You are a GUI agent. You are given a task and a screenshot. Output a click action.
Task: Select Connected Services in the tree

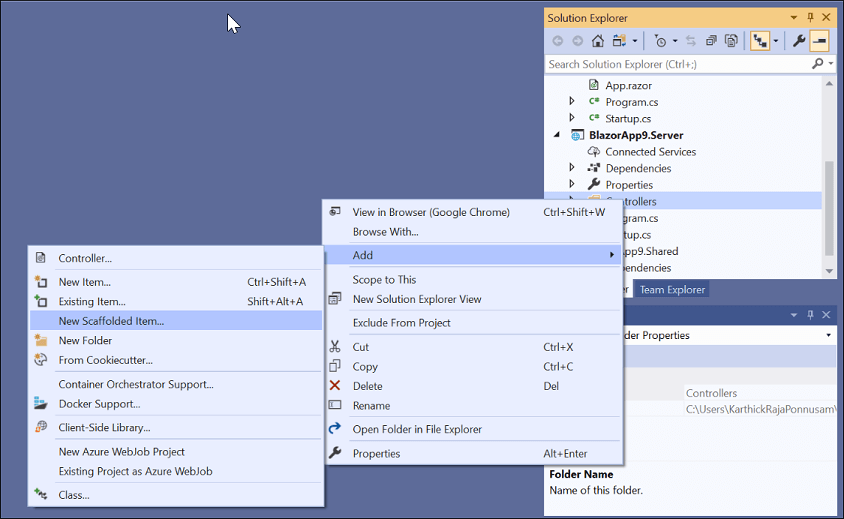[650, 152]
